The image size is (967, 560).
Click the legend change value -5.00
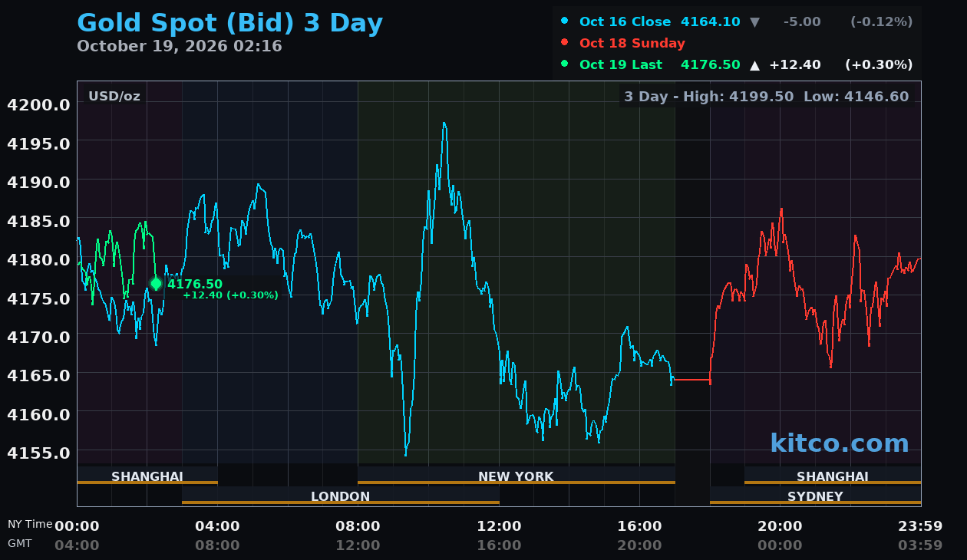point(802,21)
